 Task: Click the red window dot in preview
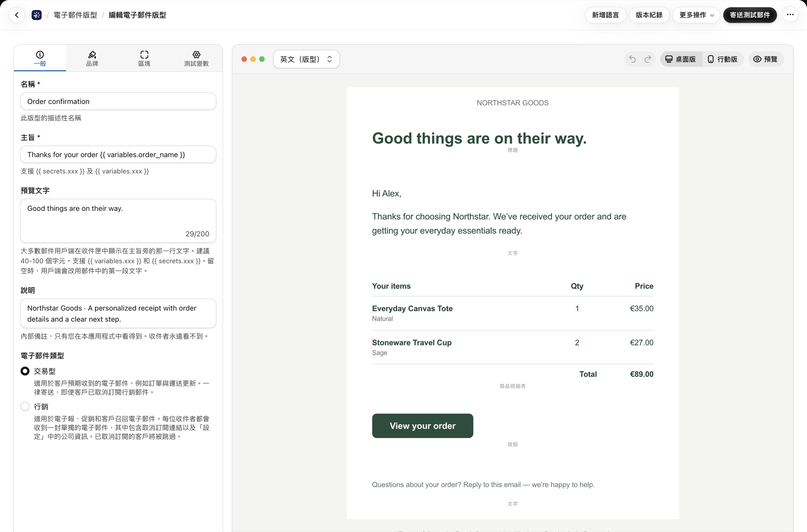244,59
